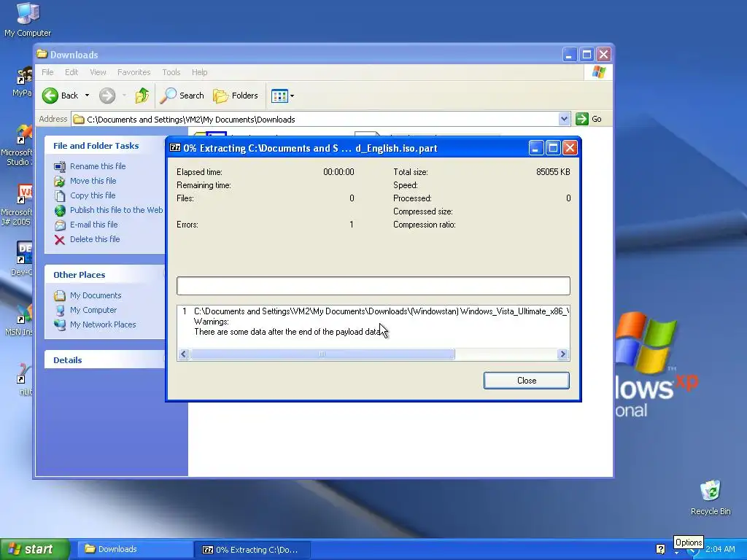Image resolution: width=747 pixels, height=560 pixels.
Task: Click the Total size value 85055 KB
Action: click(553, 172)
